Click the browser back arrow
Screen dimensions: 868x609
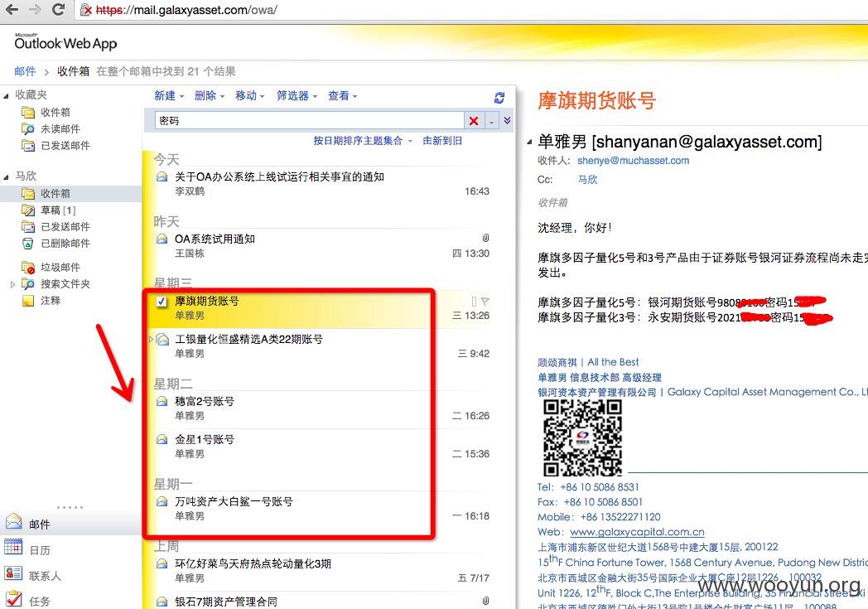tap(12, 9)
